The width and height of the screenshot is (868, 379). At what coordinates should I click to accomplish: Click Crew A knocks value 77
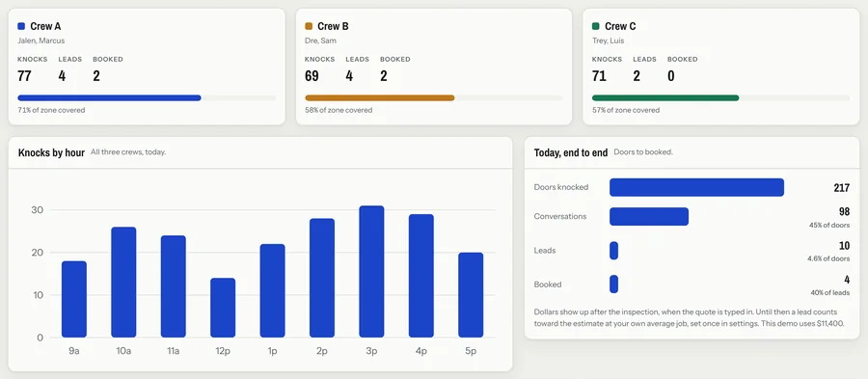click(x=24, y=76)
